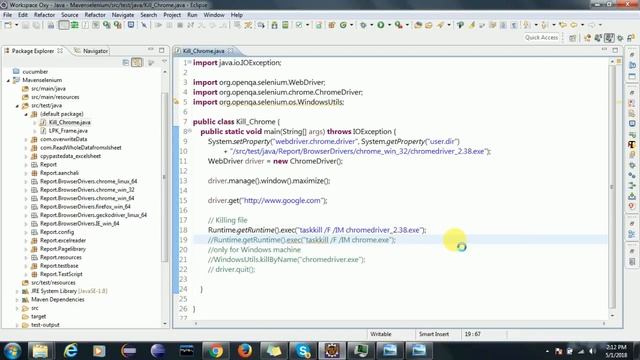The image size is (640, 360).
Task: Select LPK_Frame.java in the tree
Action: click(x=68, y=131)
